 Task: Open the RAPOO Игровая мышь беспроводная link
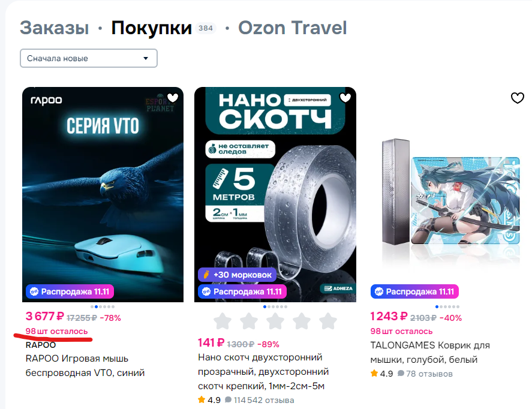tap(85, 366)
